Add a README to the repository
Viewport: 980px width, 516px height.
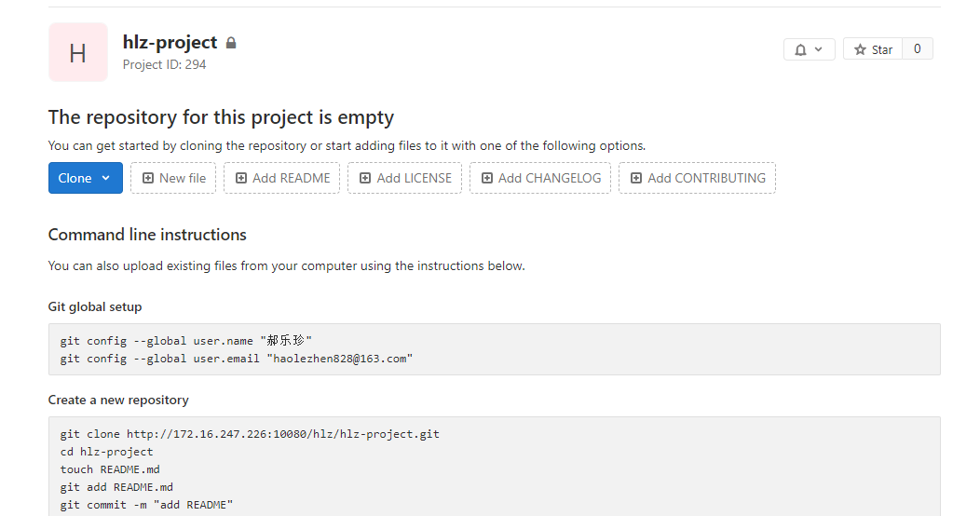coord(282,178)
